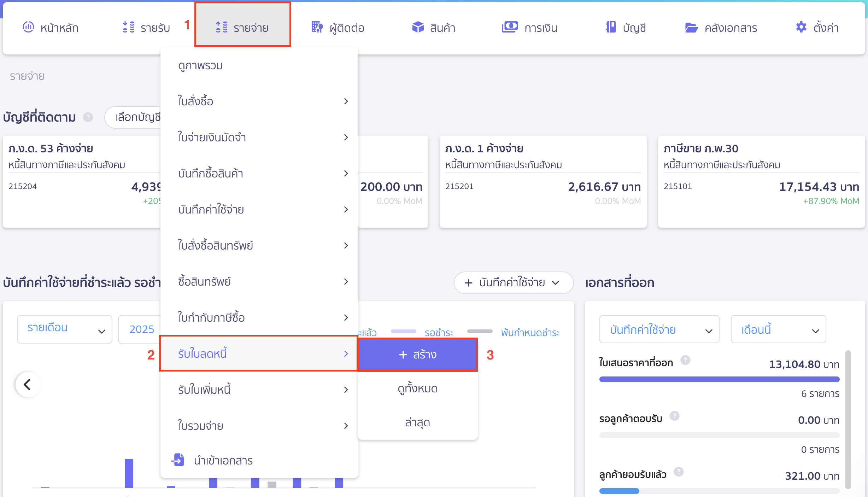Expand บันทึกซื้อสินค้า submenu chevron

346,174
